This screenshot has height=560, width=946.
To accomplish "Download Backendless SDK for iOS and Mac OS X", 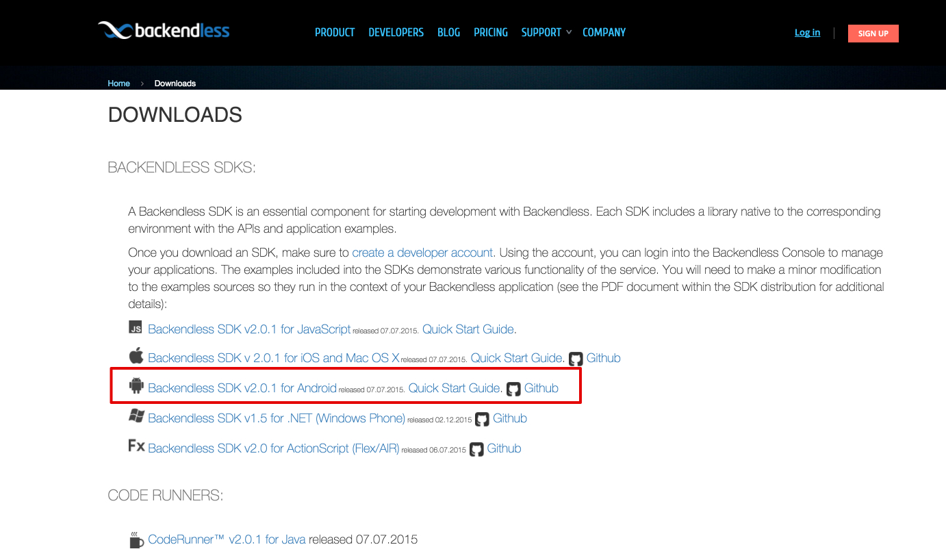I will pos(274,358).
